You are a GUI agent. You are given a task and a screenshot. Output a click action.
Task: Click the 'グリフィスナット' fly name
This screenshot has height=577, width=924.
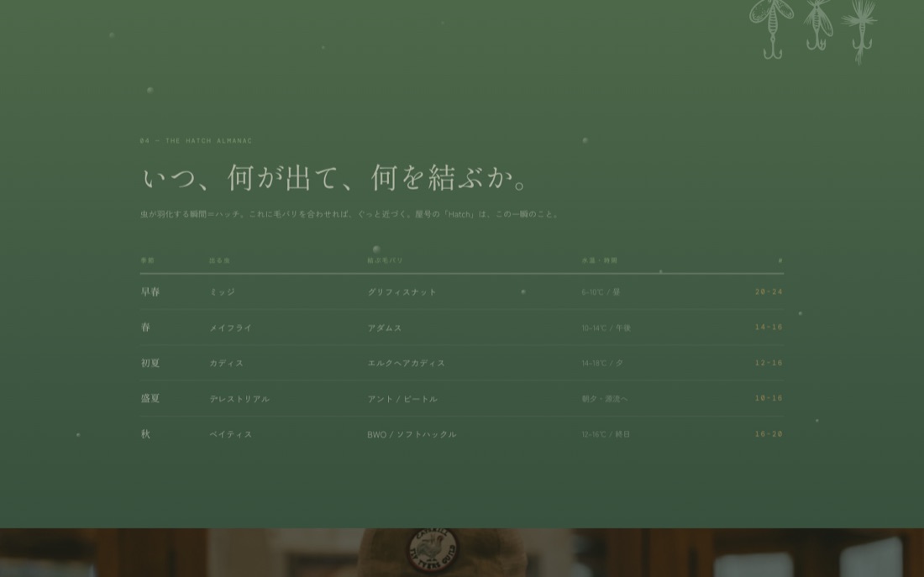tap(402, 291)
